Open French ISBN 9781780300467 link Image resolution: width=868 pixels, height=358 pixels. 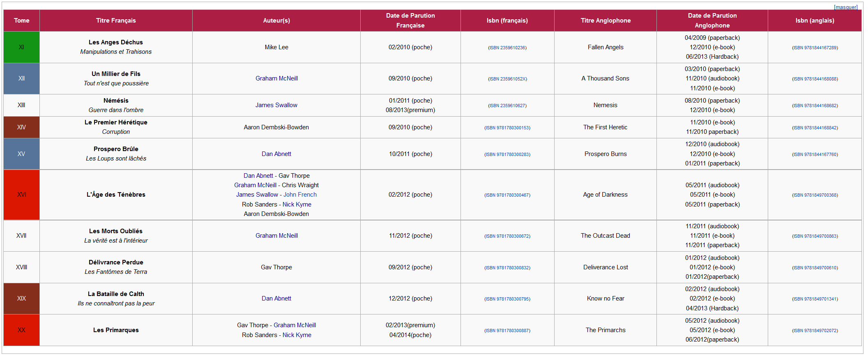(x=507, y=195)
